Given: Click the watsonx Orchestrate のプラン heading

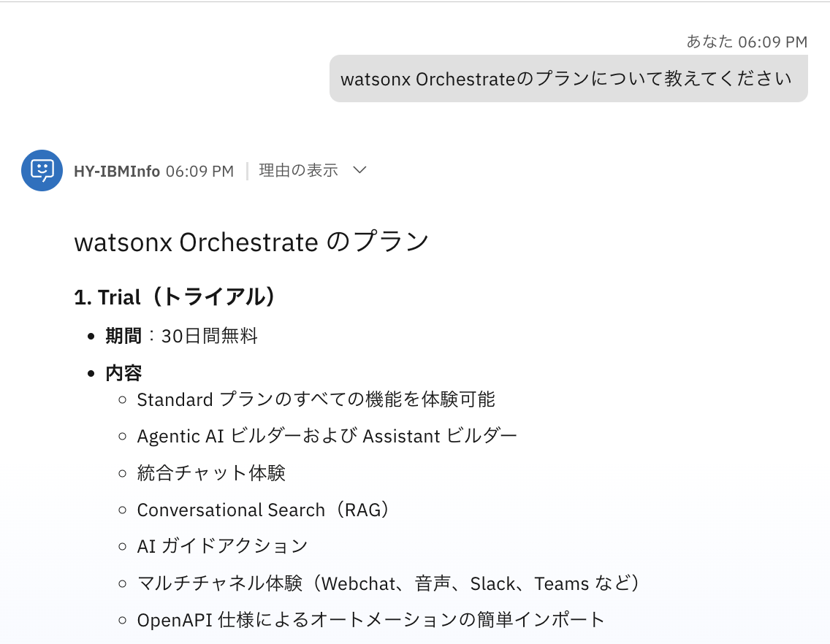Looking at the screenshot, I should click(x=251, y=242).
